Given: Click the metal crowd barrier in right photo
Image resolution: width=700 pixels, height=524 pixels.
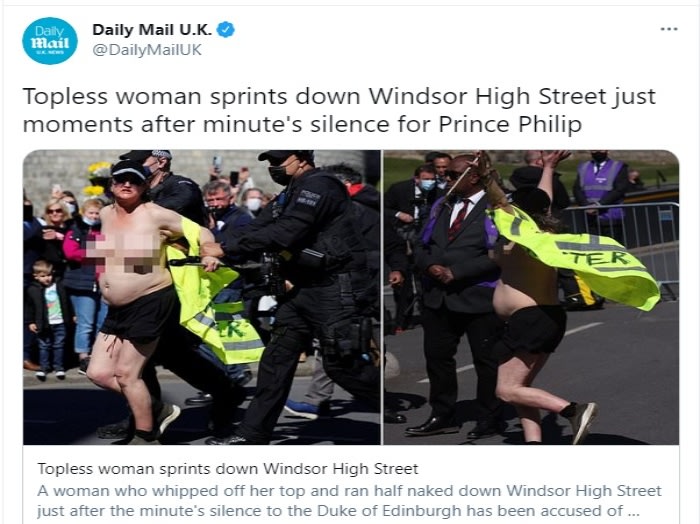Looking at the screenshot, I should pyautogui.click(x=625, y=241).
